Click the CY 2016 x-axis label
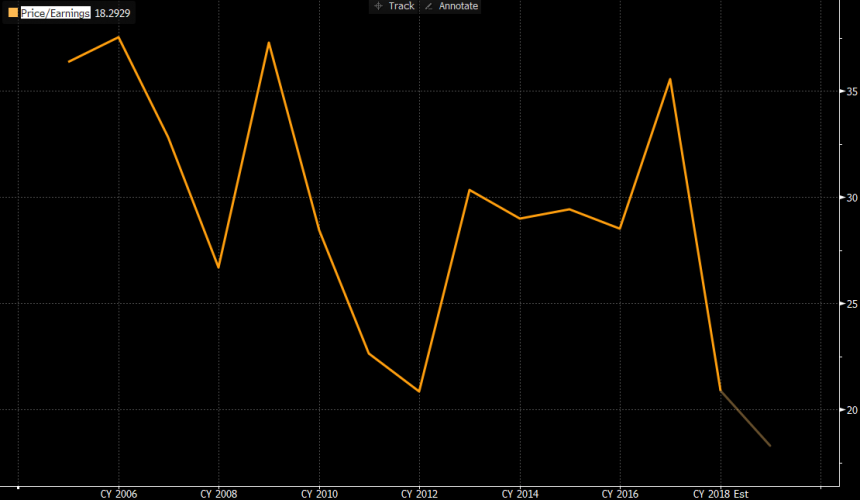The image size is (860, 500). [x=618, y=494]
